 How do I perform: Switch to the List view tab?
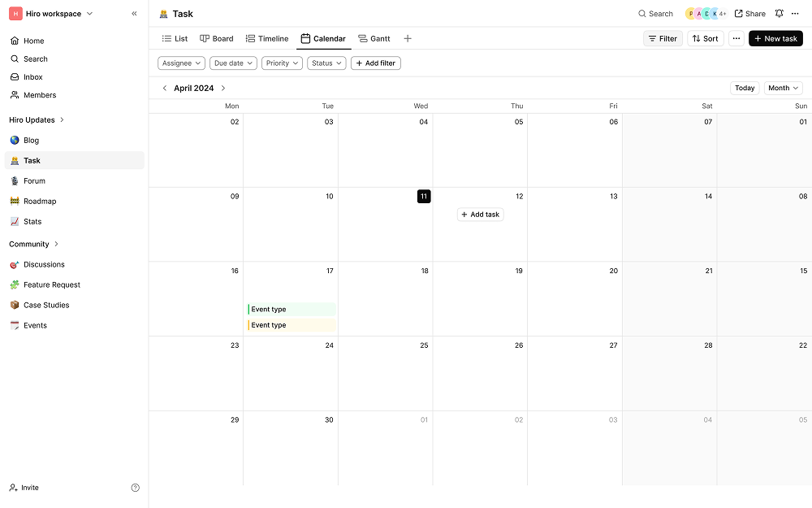click(175, 39)
